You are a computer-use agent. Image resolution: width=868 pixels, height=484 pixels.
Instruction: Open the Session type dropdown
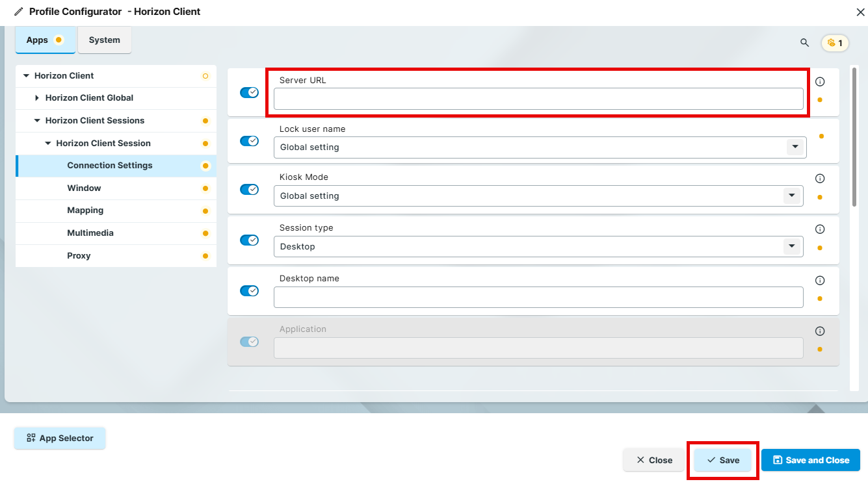[x=791, y=246]
